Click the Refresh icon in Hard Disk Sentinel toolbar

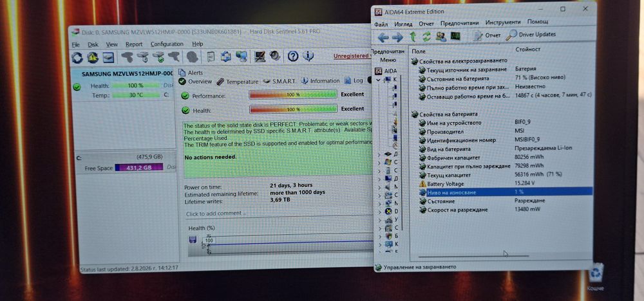[x=77, y=57]
